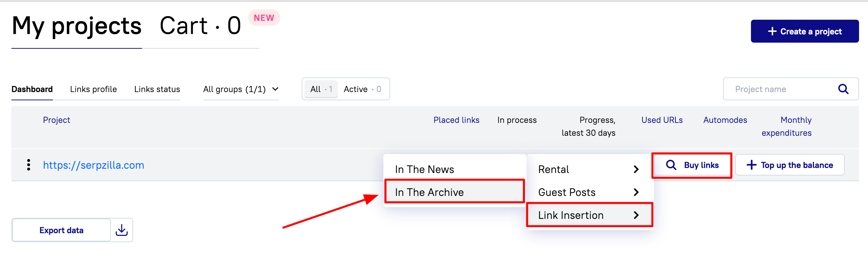Click the download arrow icon beside Export data
868x264 pixels.
(x=122, y=230)
